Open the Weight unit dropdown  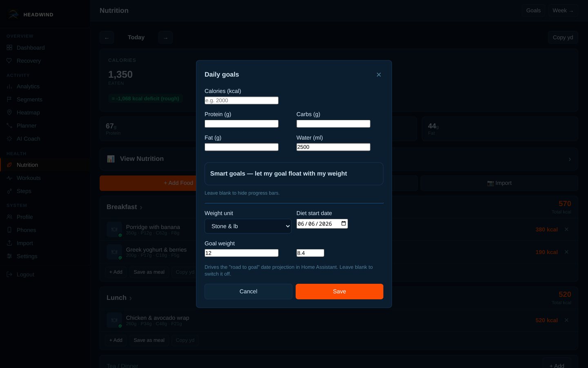[x=248, y=226]
